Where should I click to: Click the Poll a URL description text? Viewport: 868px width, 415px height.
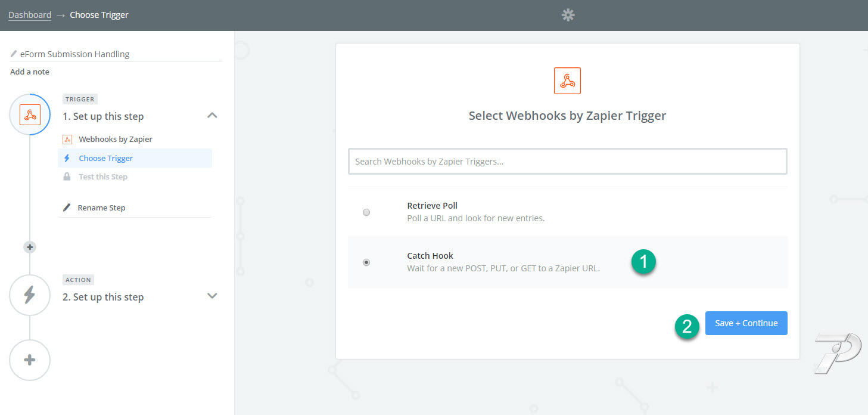[476, 218]
